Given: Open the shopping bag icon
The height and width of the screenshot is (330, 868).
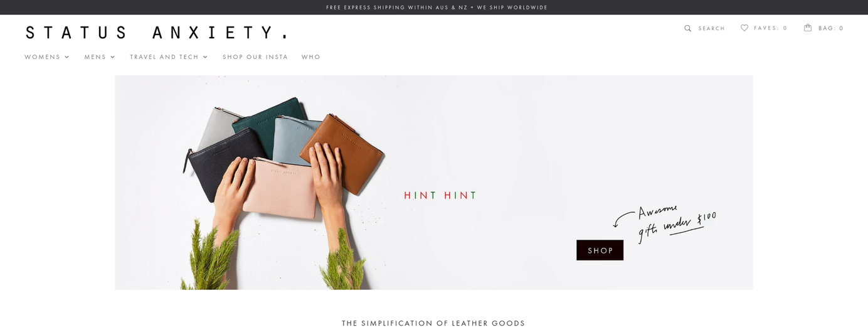Looking at the screenshot, I should [x=808, y=28].
